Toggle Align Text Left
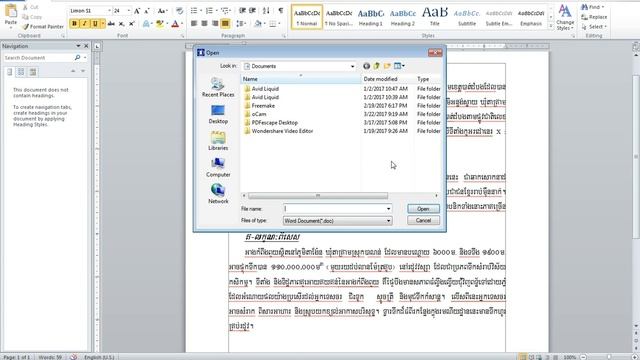640x360 pixels. [x=194, y=24]
